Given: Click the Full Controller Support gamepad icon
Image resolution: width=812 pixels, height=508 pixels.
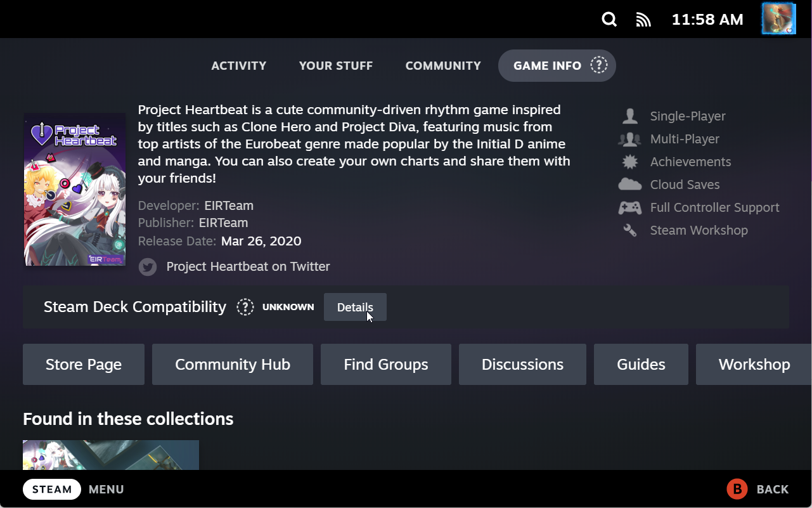Looking at the screenshot, I should (x=630, y=207).
